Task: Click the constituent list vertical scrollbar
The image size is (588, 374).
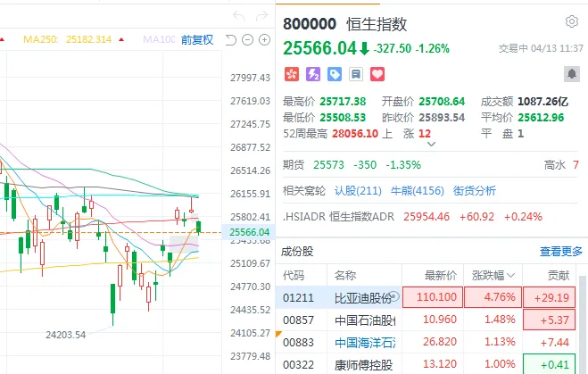Action: [583, 325]
